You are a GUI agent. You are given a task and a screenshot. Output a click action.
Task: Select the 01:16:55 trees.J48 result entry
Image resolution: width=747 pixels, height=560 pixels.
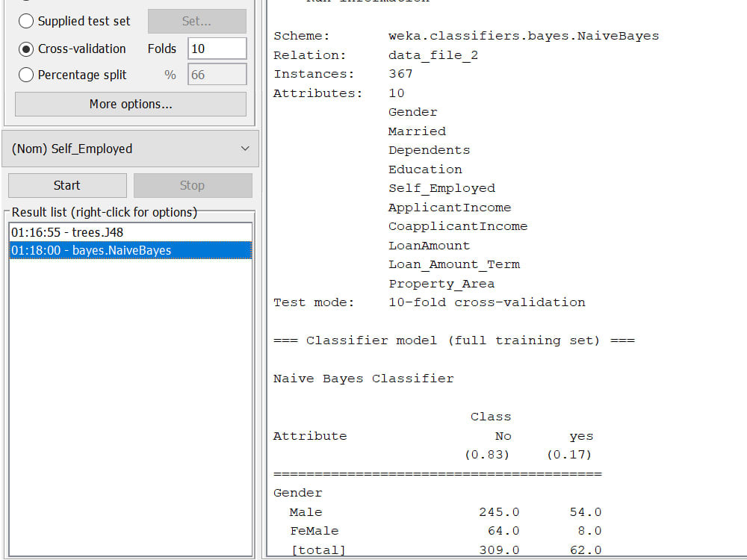(131, 232)
